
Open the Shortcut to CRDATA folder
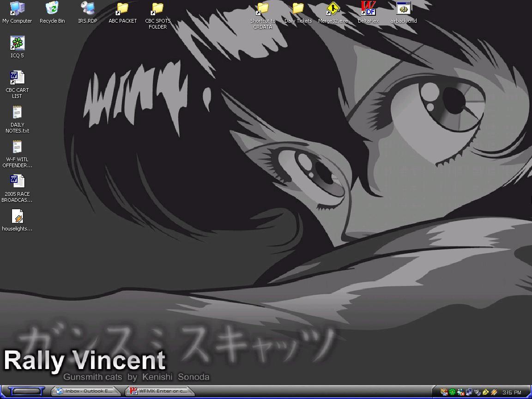263,8
